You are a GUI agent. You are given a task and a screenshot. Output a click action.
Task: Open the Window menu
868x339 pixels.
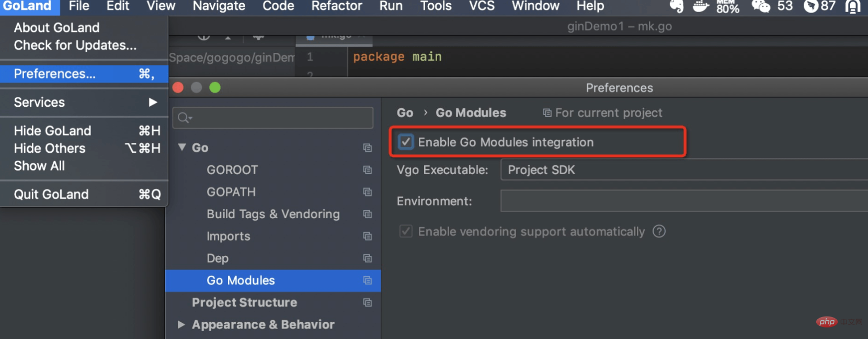[535, 6]
